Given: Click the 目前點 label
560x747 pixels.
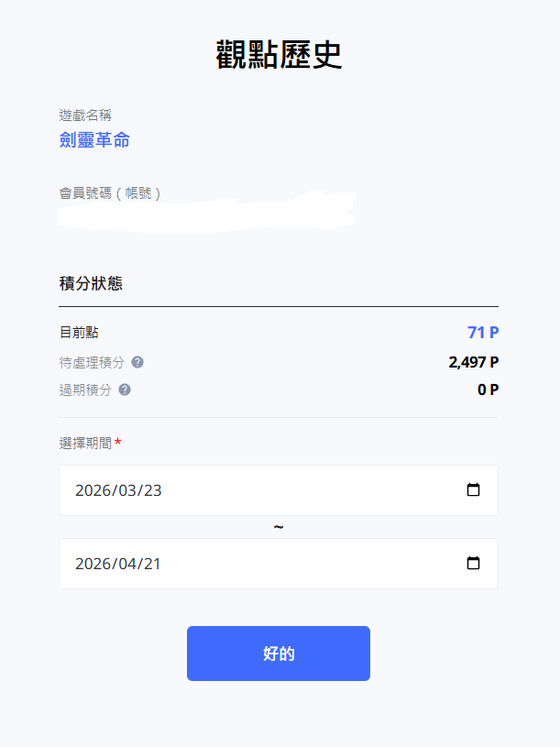Looking at the screenshot, I should click(79, 333).
